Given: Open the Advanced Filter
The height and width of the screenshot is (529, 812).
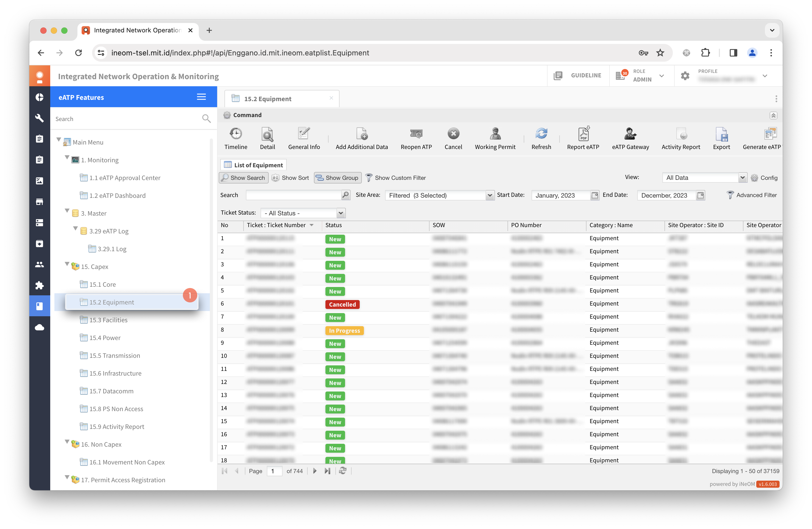Looking at the screenshot, I should point(751,195).
